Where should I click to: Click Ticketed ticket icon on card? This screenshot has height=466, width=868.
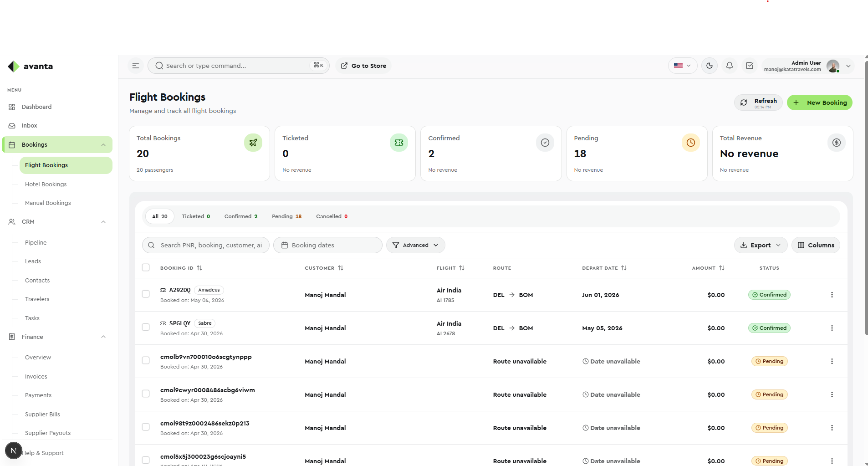(x=399, y=143)
